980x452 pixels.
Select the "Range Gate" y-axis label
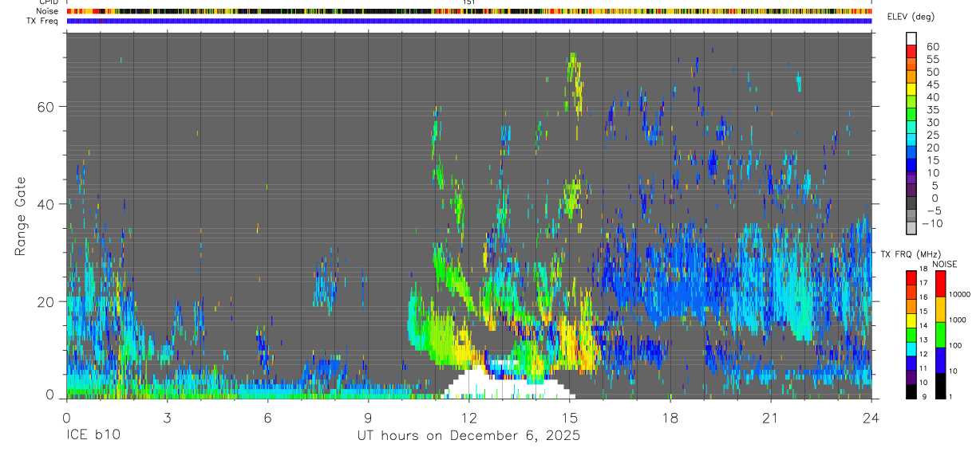[21, 217]
